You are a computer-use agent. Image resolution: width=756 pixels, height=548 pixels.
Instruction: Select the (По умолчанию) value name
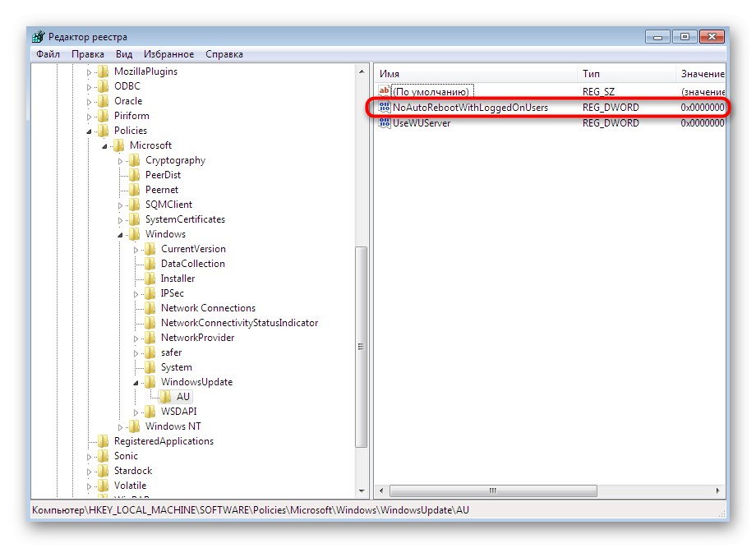pos(432,91)
